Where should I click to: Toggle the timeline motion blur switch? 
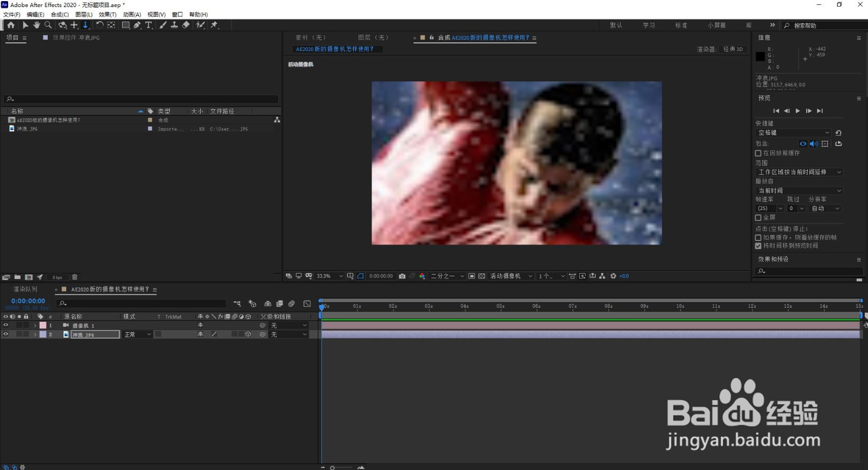point(291,304)
